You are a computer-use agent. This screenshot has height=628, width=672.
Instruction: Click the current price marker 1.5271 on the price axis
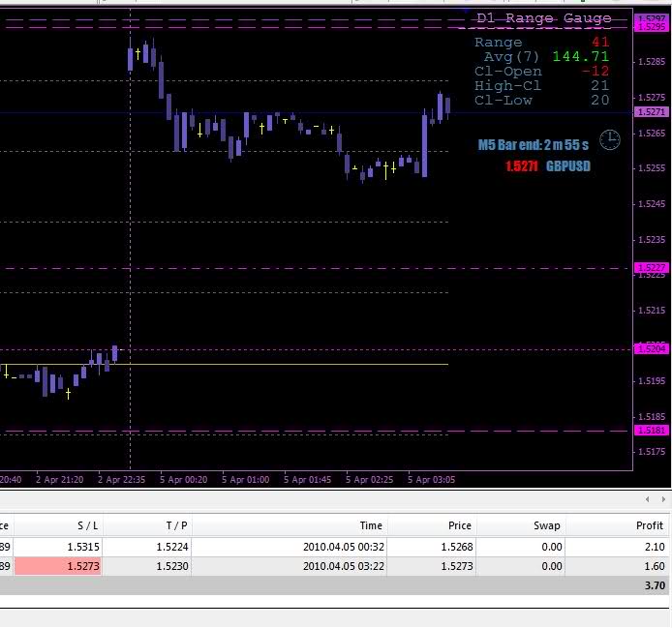click(652, 112)
